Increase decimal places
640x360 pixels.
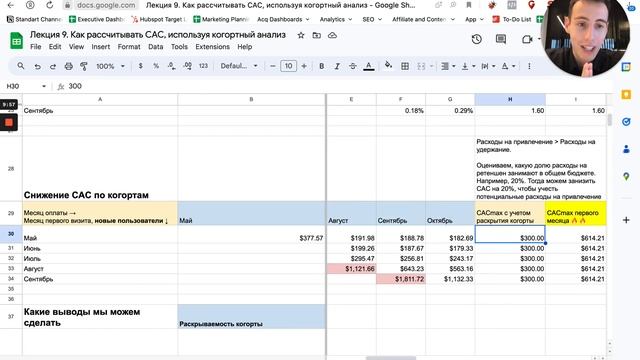click(x=187, y=66)
